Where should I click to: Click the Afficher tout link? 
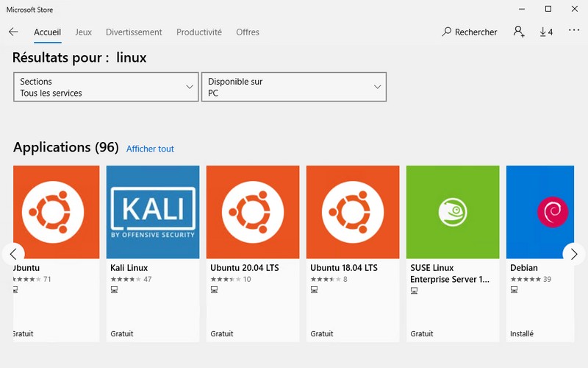tap(150, 149)
